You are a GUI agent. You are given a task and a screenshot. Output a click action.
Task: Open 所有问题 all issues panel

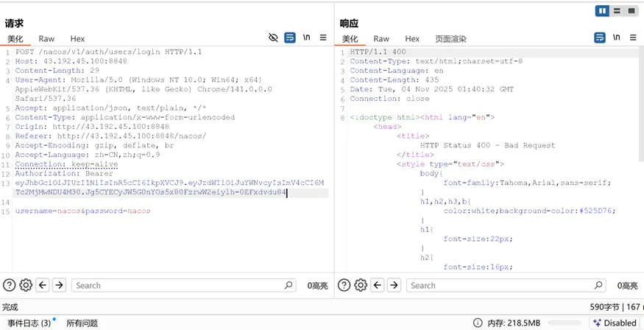coord(82,323)
